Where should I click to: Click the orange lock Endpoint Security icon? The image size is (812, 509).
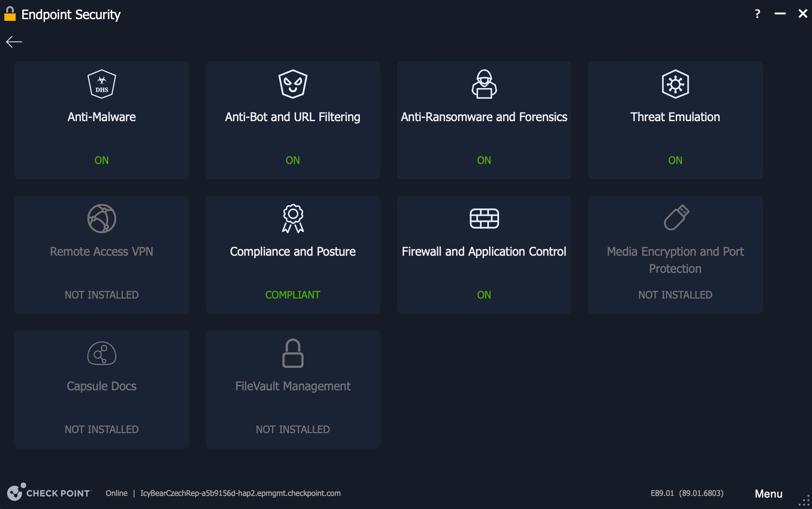coord(10,14)
